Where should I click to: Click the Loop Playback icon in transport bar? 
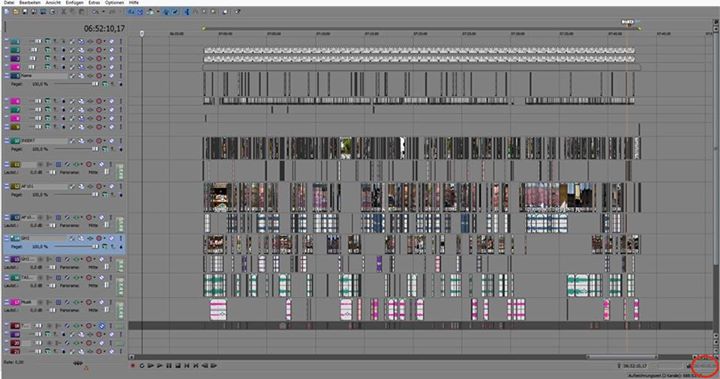(142, 366)
